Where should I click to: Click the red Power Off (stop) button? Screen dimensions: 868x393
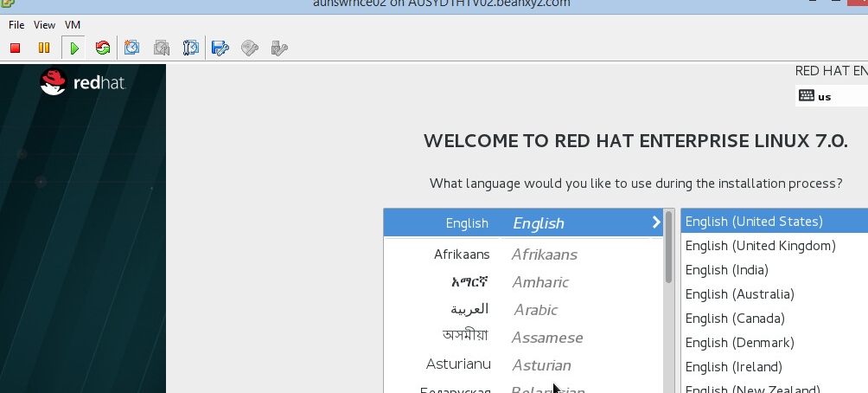tap(16, 48)
